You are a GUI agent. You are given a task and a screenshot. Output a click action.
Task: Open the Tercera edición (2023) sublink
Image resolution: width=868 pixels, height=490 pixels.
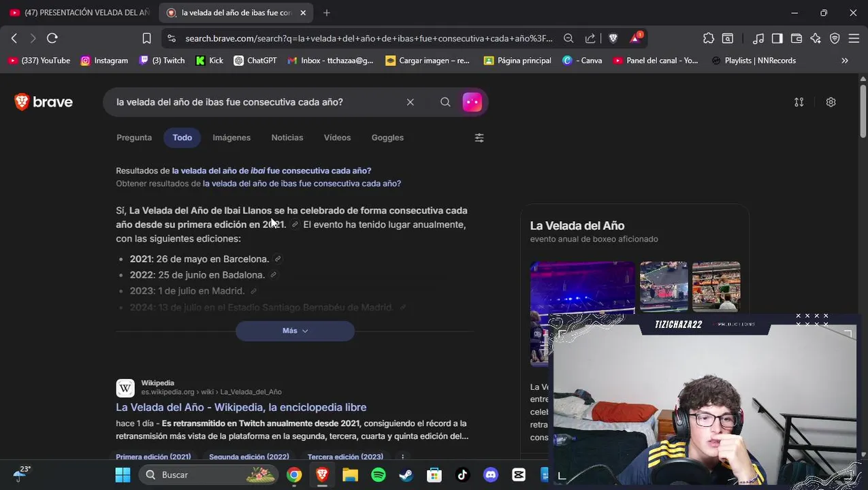pyautogui.click(x=345, y=457)
